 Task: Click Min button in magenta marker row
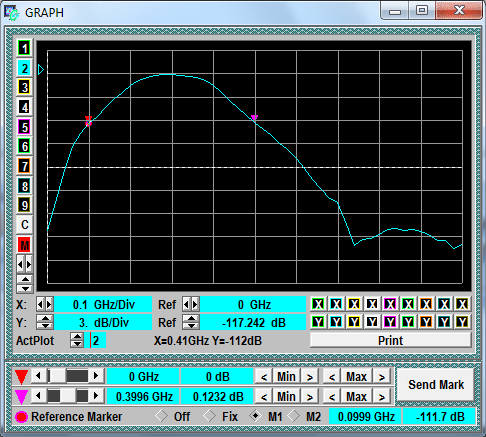(x=286, y=397)
